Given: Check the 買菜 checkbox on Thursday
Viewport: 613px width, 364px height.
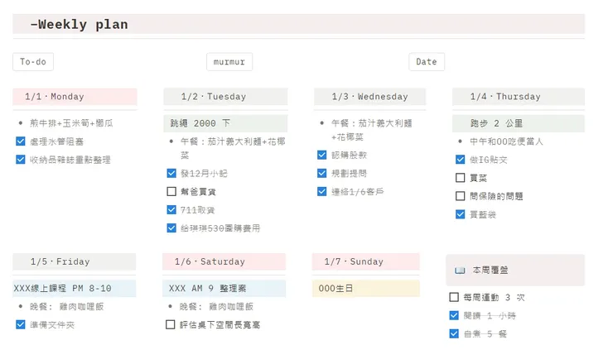Looking at the screenshot, I should pyautogui.click(x=460, y=178).
